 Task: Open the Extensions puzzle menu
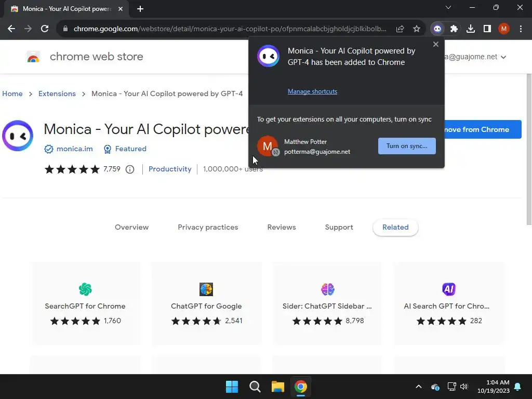[454, 29]
